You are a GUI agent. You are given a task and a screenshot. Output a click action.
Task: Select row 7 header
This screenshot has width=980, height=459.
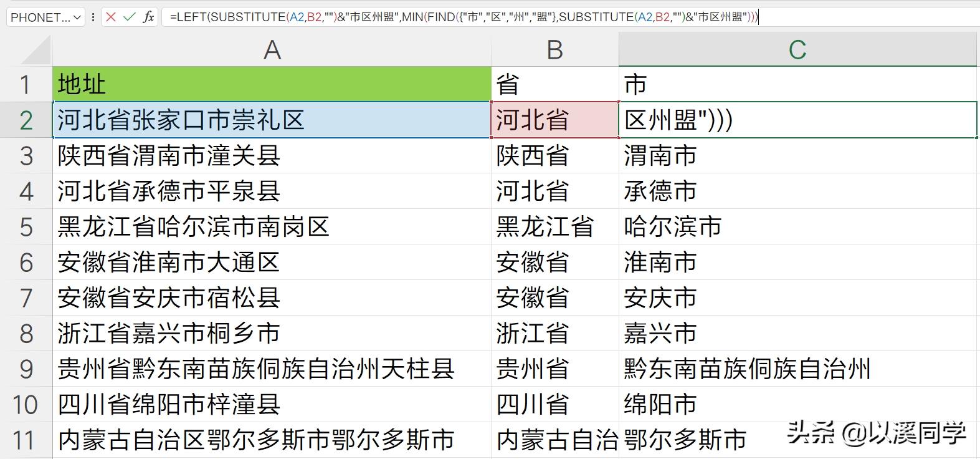pyautogui.click(x=26, y=297)
